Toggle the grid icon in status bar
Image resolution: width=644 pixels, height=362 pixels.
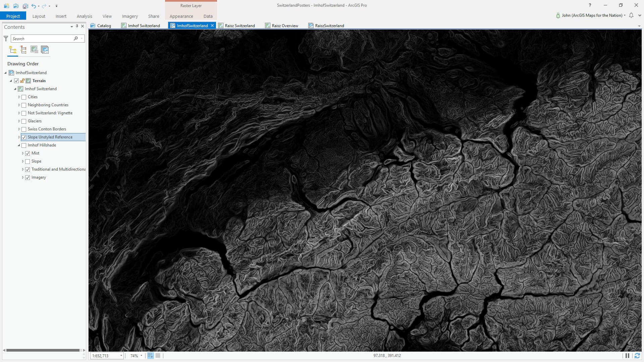click(158, 356)
